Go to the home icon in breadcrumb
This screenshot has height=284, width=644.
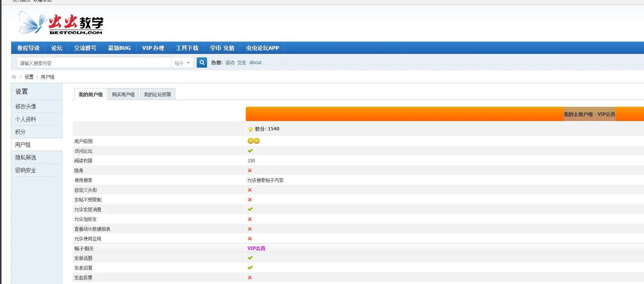click(14, 77)
